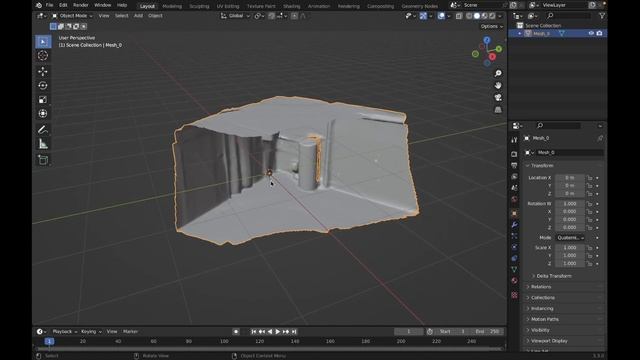Screen dimensions: 640x360
Task: Open the World properties tab
Action: click(x=514, y=199)
